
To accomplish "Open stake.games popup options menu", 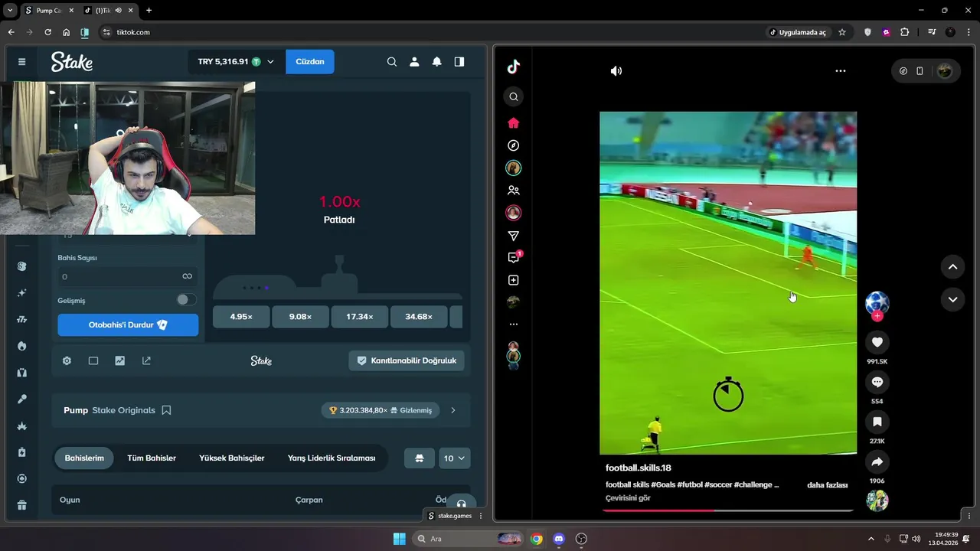I will (481, 516).
